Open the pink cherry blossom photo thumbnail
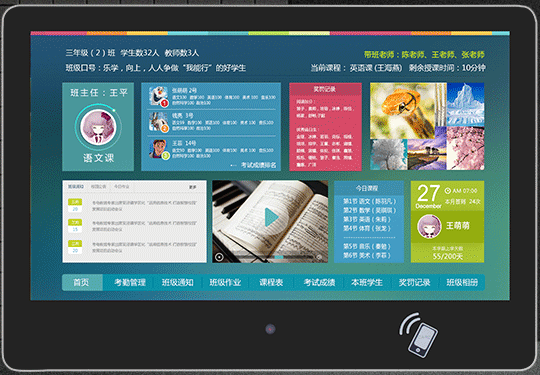This screenshot has height=375, width=540. click(x=465, y=148)
